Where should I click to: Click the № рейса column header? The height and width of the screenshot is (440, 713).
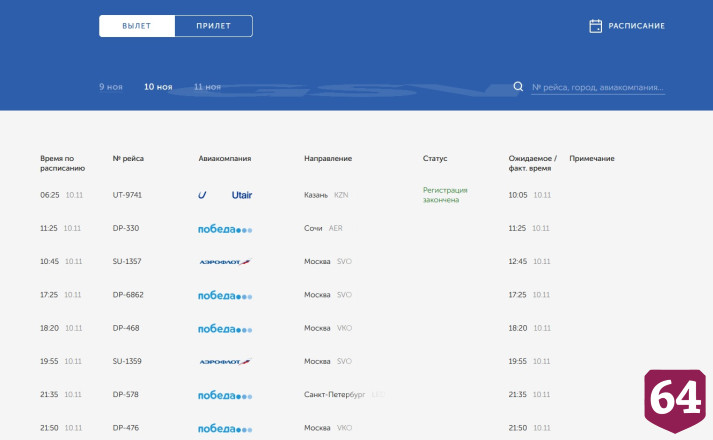coord(128,158)
